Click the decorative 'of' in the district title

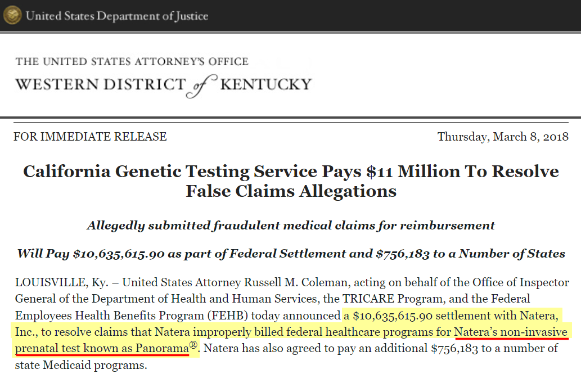[201, 86]
